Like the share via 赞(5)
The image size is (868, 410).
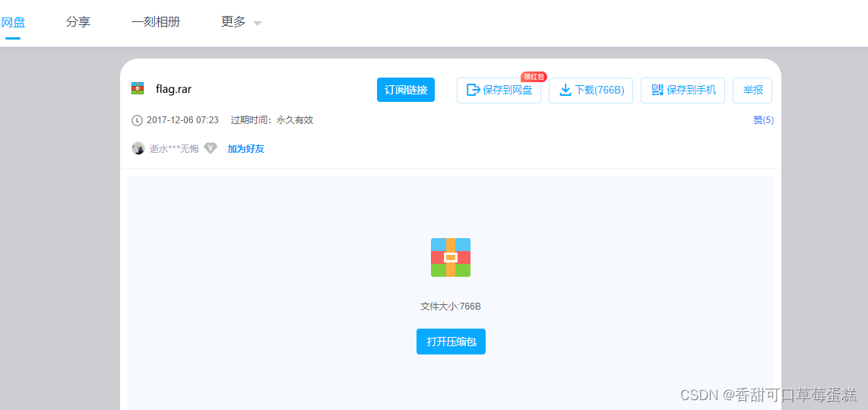(763, 120)
